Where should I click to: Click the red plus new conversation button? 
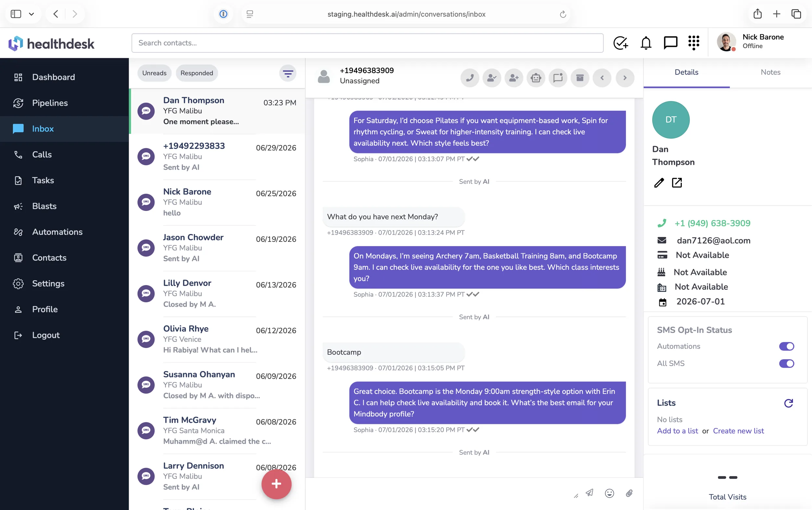[x=276, y=484]
